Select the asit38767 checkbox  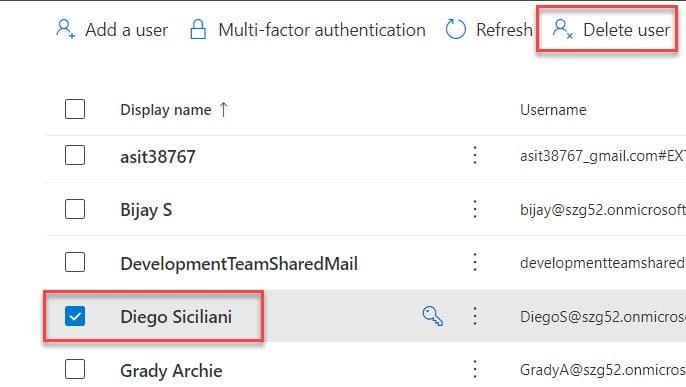coord(75,155)
